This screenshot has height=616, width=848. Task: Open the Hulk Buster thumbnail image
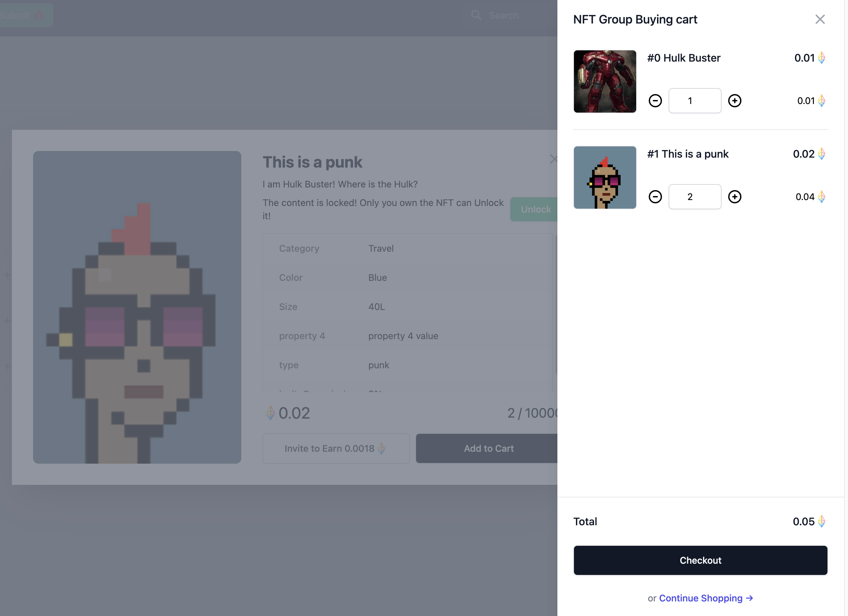605,81
